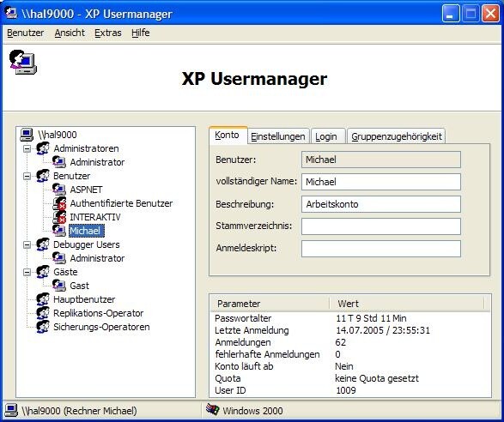Click the Gast user icon

tap(59, 286)
